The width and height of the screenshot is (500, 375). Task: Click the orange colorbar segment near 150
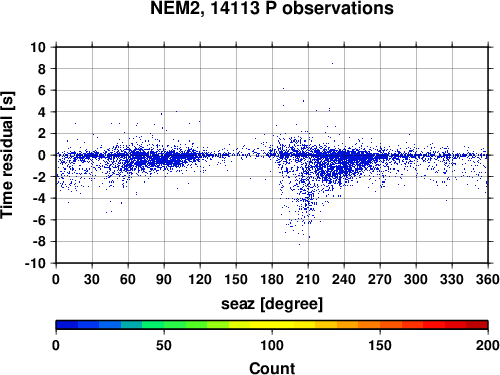tap(380, 325)
